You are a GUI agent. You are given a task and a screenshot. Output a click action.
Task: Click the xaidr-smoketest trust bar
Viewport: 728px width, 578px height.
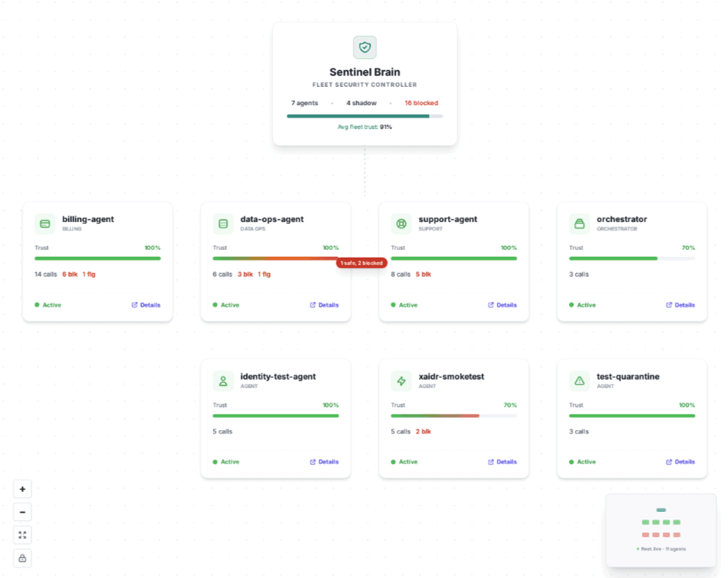click(454, 416)
